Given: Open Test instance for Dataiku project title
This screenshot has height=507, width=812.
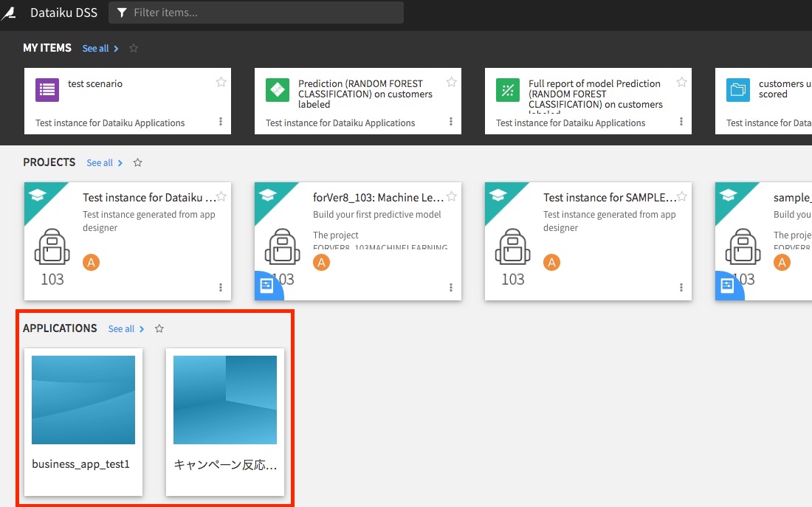Looking at the screenshot, I should coord(149,197).
